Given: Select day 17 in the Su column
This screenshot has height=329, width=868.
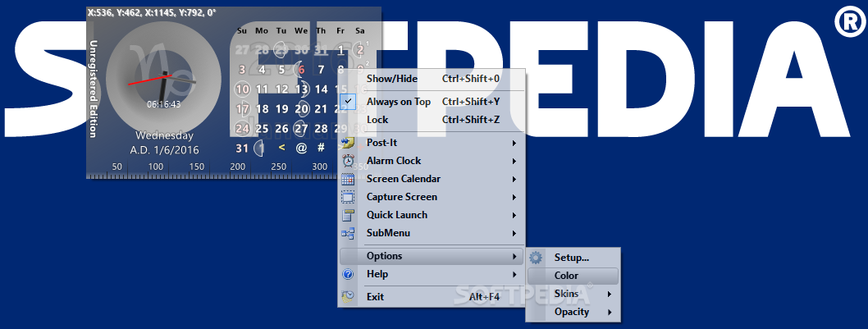Looking at the screenshot, I should click(243, 109).
